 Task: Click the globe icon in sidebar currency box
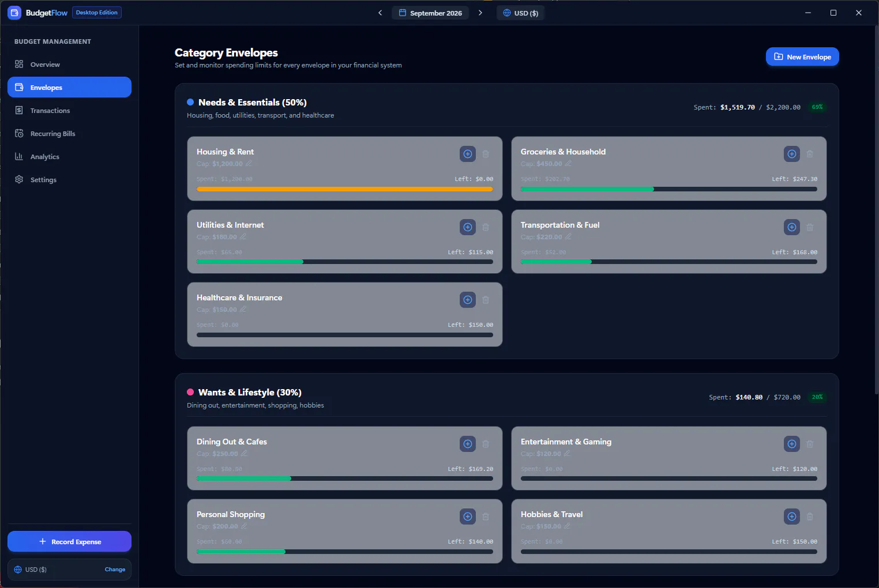pyautogui.click(x=18, y=570)
